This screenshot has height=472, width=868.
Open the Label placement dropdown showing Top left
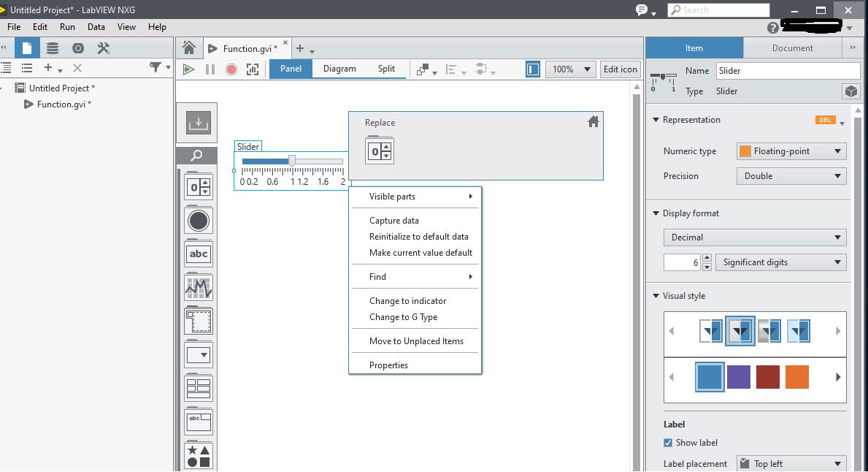791,463
